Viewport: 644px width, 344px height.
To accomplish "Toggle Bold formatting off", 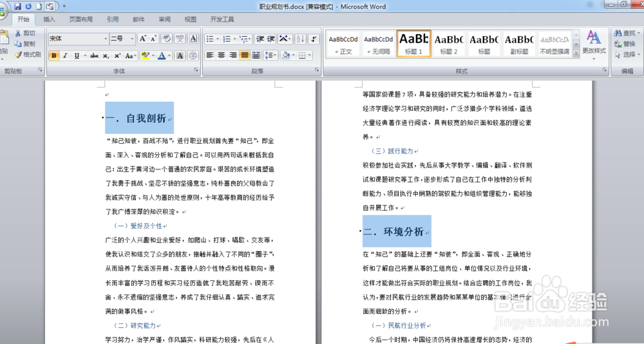I will [x=53, y=55].
